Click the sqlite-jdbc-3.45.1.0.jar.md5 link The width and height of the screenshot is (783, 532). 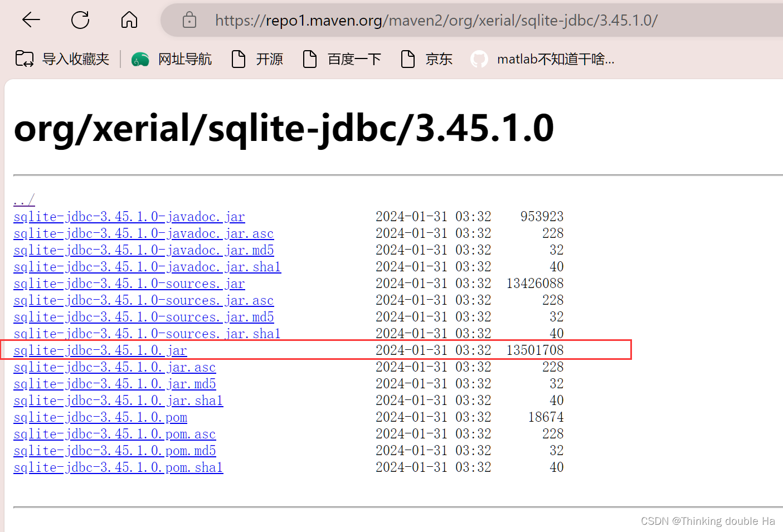pos(114,383)
